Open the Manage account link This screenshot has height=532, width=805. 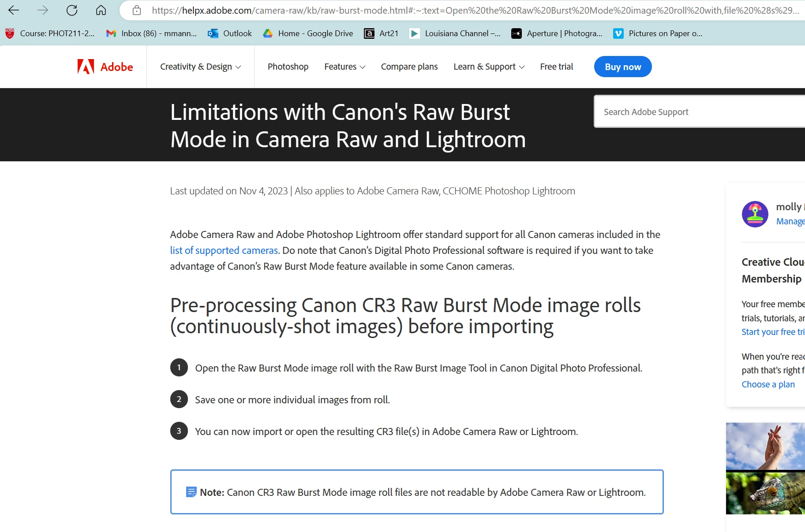(x=790, y=221)
